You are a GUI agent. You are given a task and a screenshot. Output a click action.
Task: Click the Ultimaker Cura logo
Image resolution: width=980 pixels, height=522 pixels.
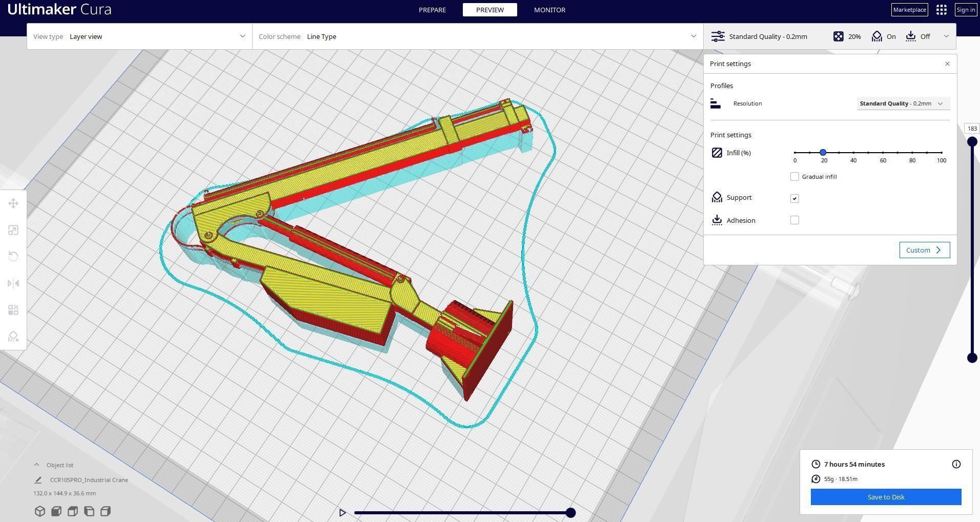coord(59,9)
